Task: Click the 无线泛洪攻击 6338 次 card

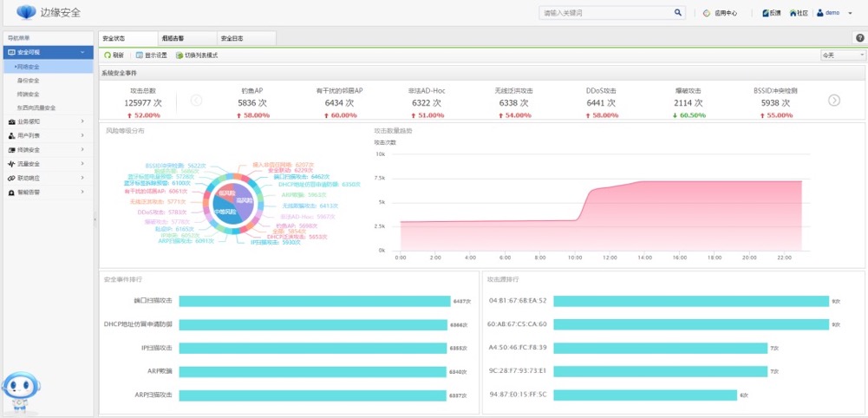Action: coord(513,103)
